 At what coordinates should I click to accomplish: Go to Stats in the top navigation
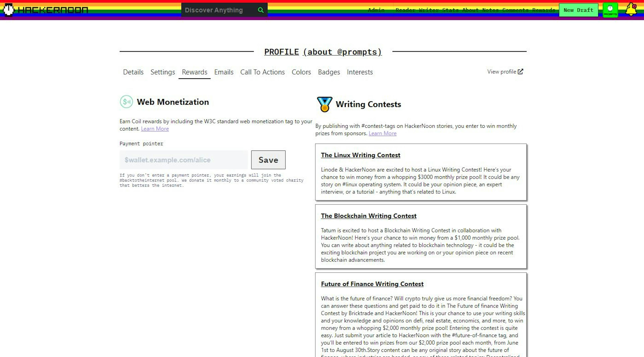click(x=450, y=10)
